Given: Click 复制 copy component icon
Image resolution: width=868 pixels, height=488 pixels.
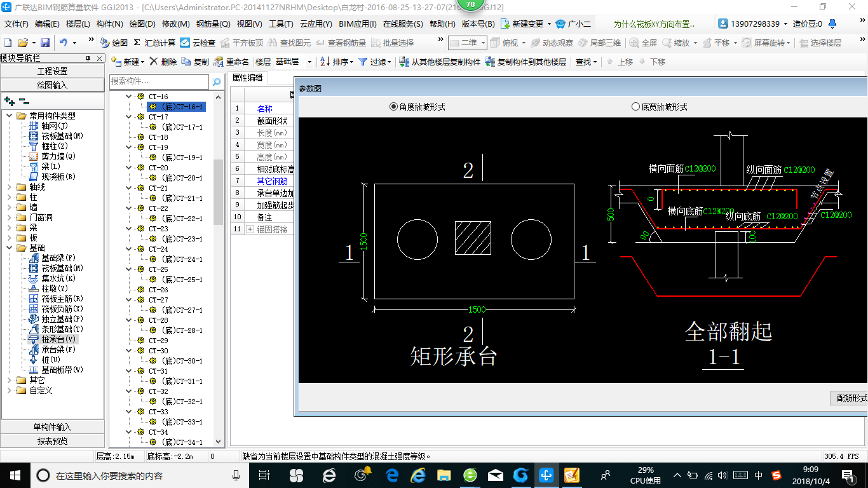Looking at the screenshot, I should 195,62.
